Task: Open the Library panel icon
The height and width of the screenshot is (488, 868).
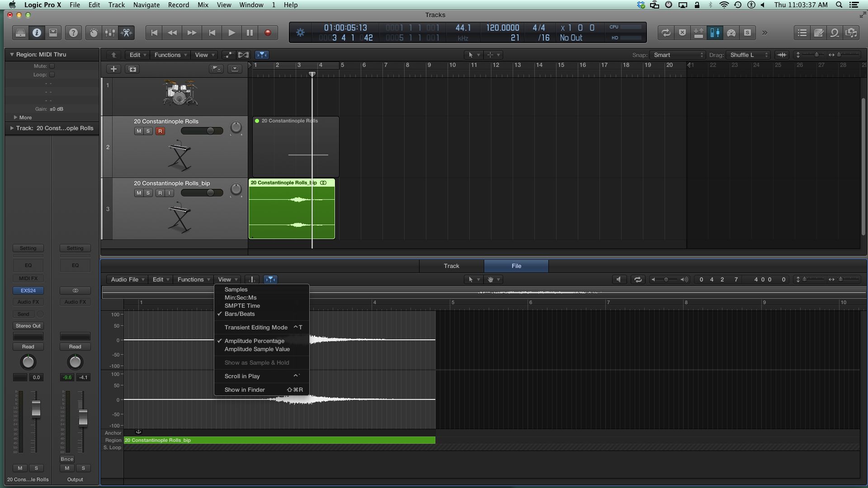Action: 20,33
